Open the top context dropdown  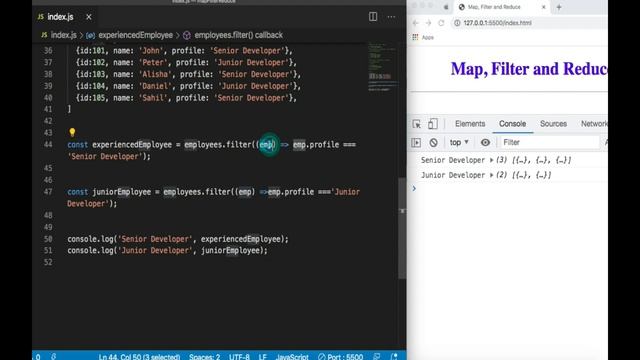(459, 142)
